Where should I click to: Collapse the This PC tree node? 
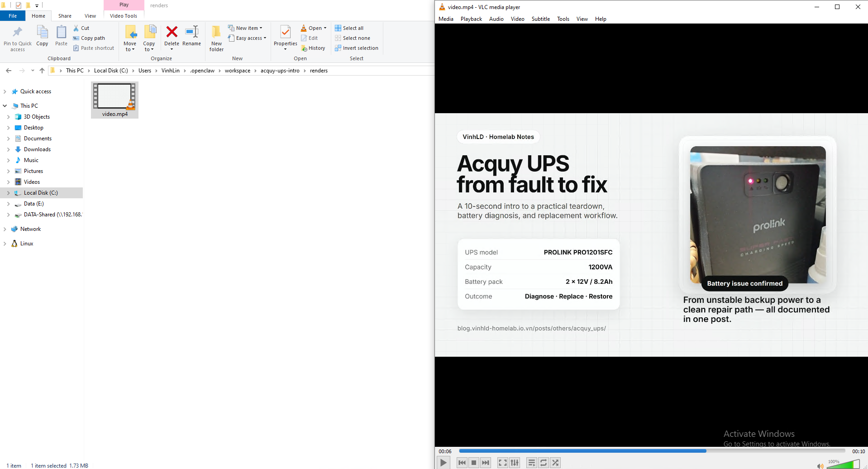[x=5, y=106]
